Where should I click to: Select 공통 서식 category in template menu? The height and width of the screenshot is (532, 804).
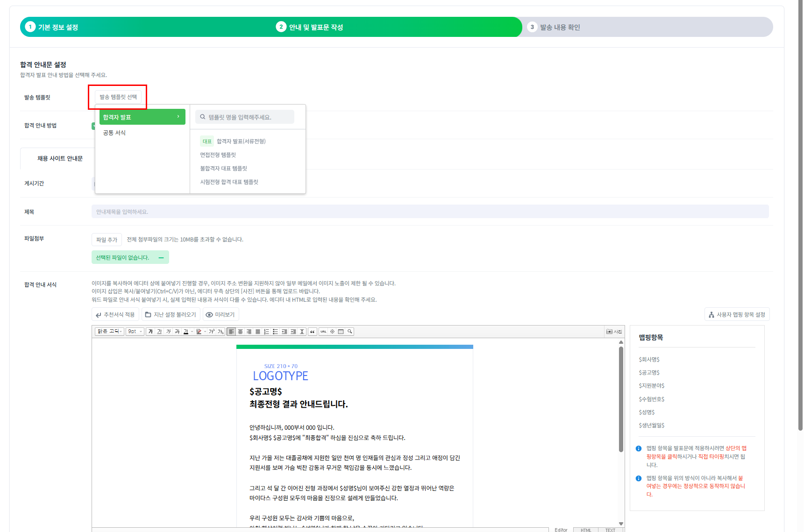point(114,133)
